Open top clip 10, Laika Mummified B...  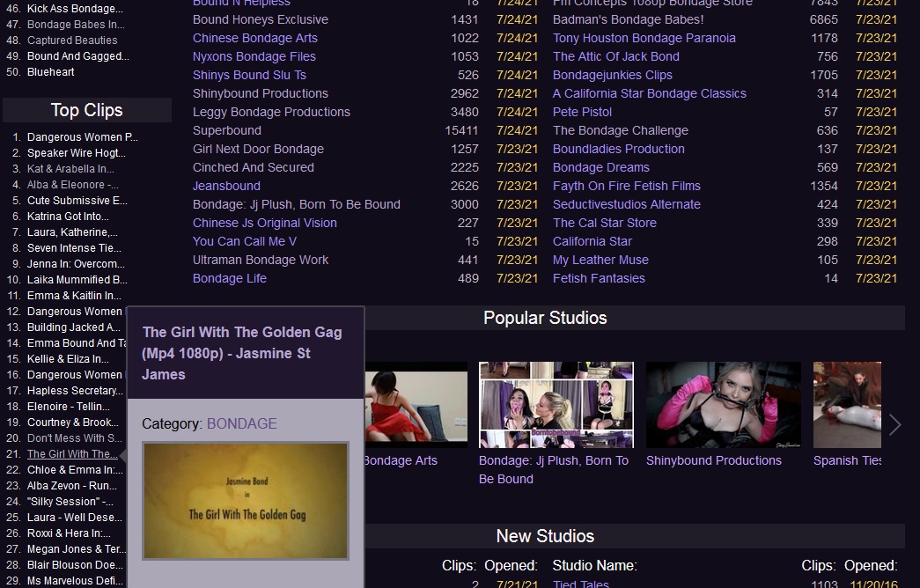tap(77, 280)
